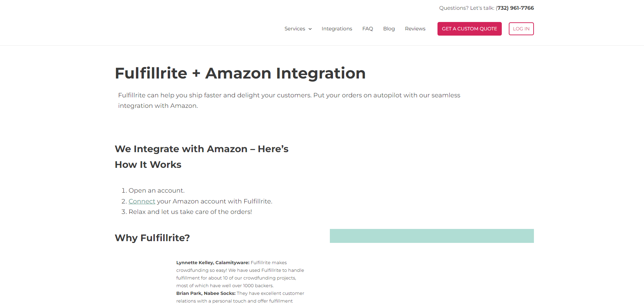Open the FAQ navigation link

[x=368, y=29]
